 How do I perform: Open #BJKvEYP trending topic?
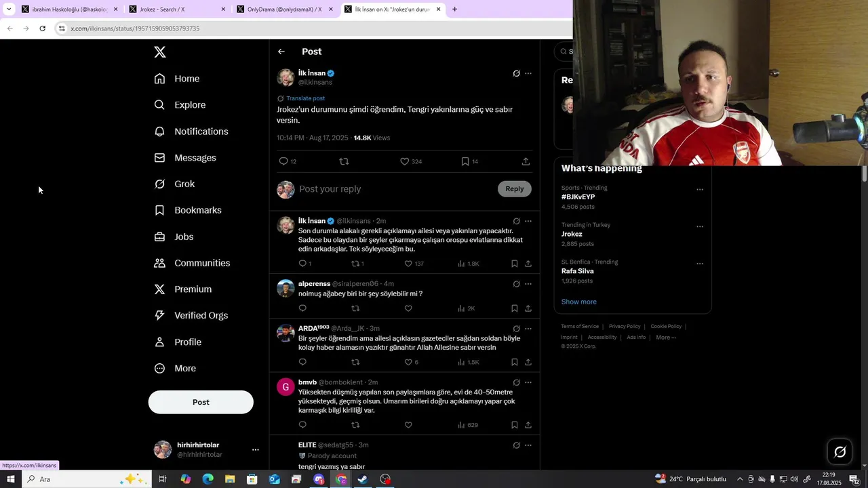(x=578, y=197)
